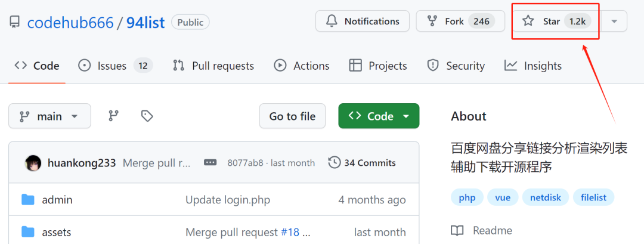
Task: Expand the green Code dropdown button
Action: pyautogui.click(x=379, y=116)
